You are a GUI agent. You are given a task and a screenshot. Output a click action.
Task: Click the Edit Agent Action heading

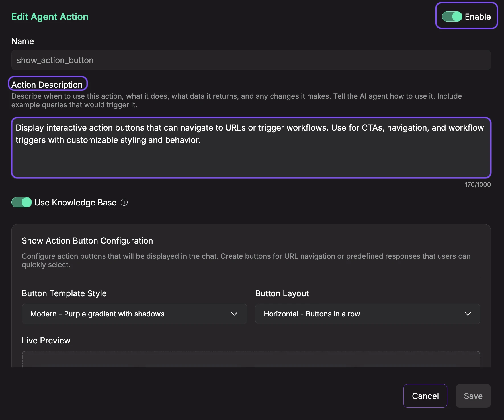point(50,17)
